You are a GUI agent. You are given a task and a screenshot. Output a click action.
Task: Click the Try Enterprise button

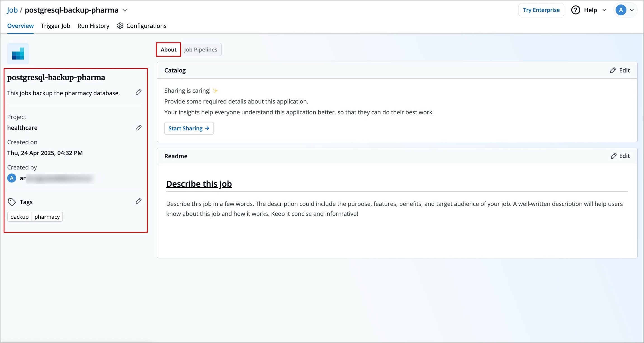tap(541, 10)
